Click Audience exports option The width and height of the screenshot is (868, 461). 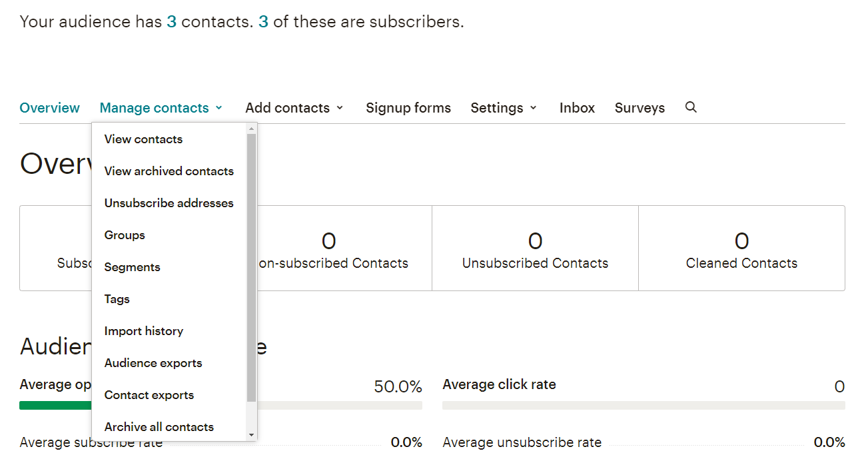(153, 363)
